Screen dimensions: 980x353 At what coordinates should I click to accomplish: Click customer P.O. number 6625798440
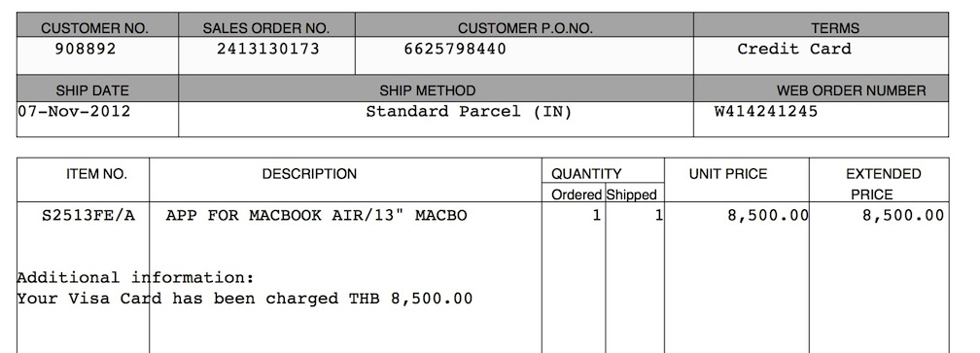[455, 49]
